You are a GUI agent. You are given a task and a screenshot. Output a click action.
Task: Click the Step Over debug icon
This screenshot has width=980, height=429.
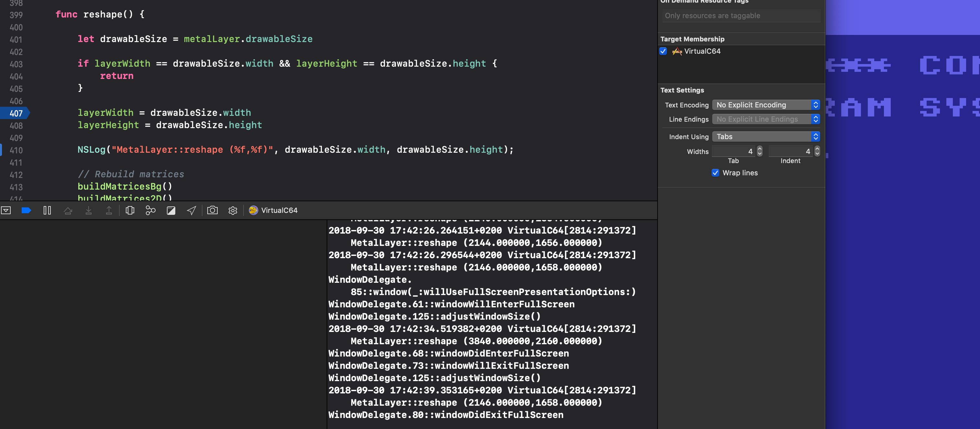coord(68,210)
